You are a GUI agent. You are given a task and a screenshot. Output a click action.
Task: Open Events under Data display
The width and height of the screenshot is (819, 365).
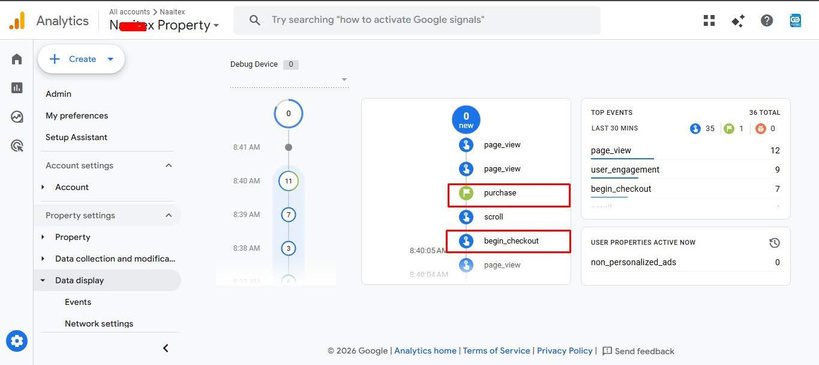78,302
